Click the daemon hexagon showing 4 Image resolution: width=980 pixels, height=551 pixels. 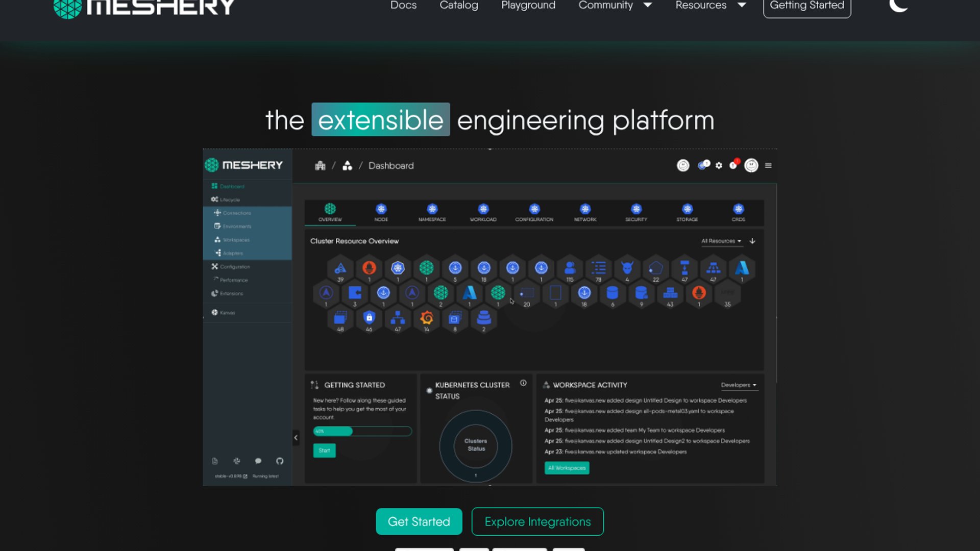627,268
